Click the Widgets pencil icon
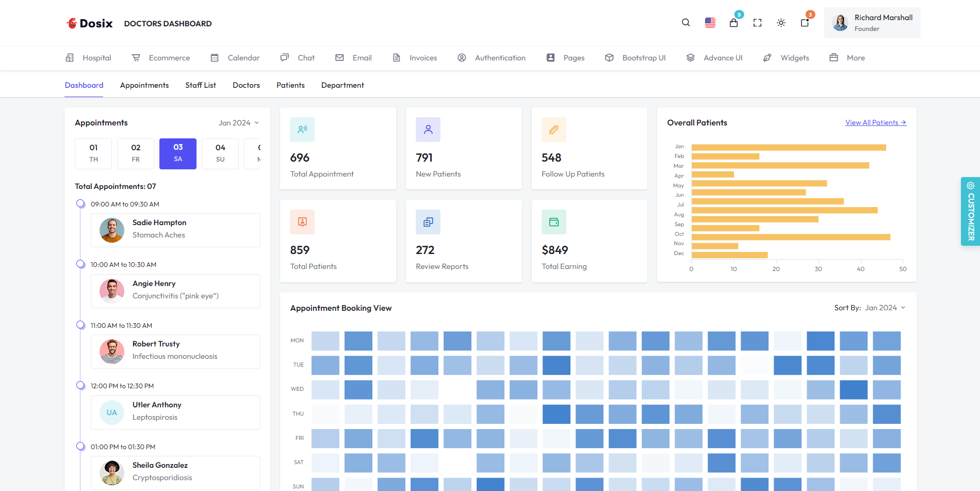Viewport: 980px width, 491px height. pos(767,58)
